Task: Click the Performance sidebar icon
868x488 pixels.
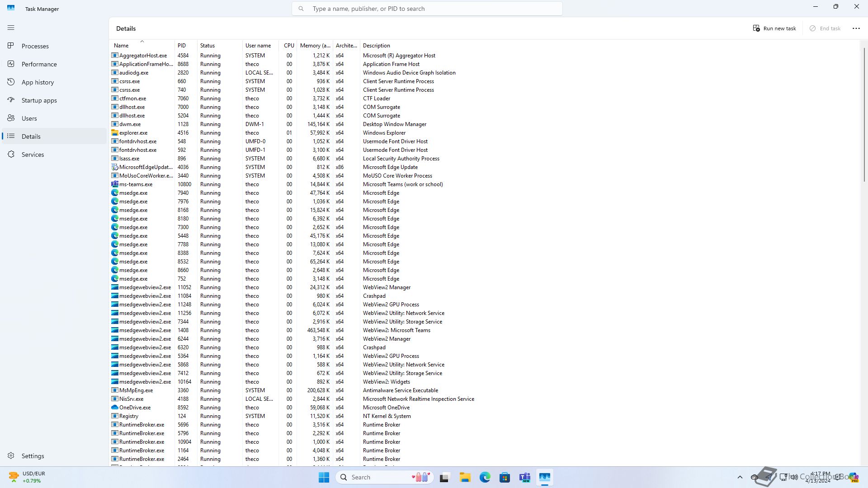Action: pyautogui.click(x=11, y=64)
